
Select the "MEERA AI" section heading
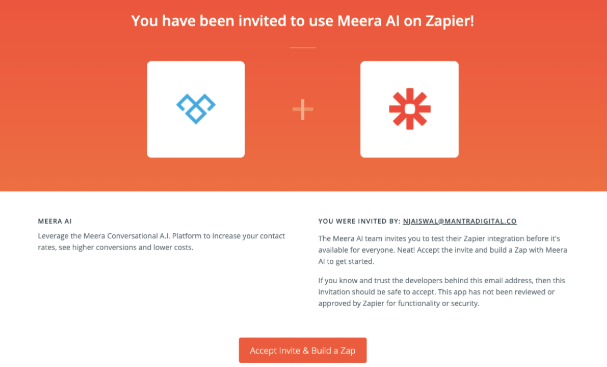55,221
